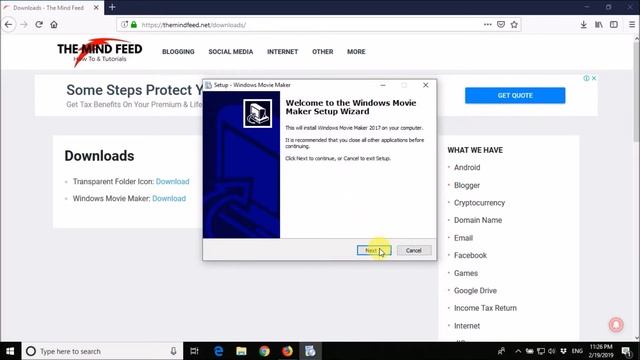Download Windows Movie Maker link

169,199
